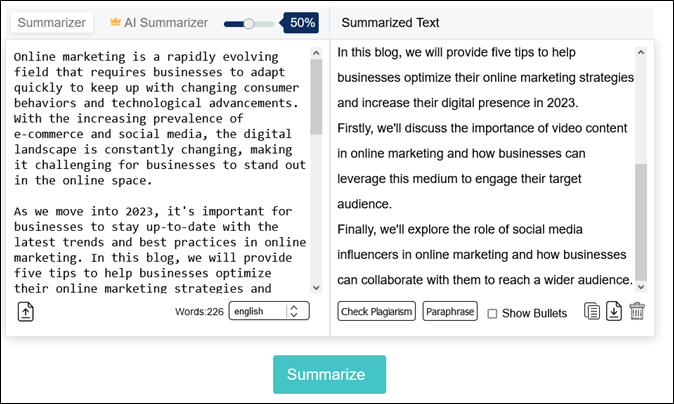Click the summary length slider handle
This screenshot has height=404, width=674.
point(249,22)
